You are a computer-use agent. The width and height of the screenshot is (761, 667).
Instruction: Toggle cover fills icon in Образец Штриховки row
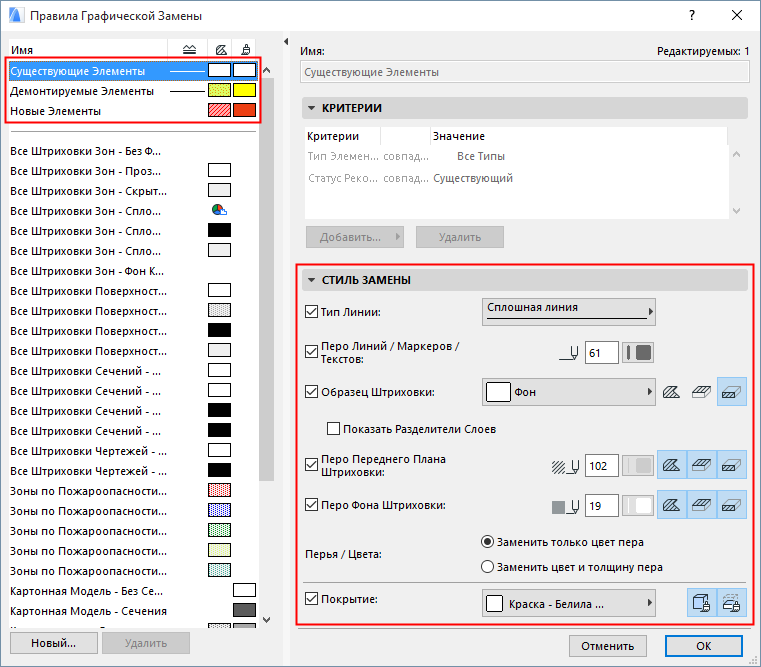[701, 392]
